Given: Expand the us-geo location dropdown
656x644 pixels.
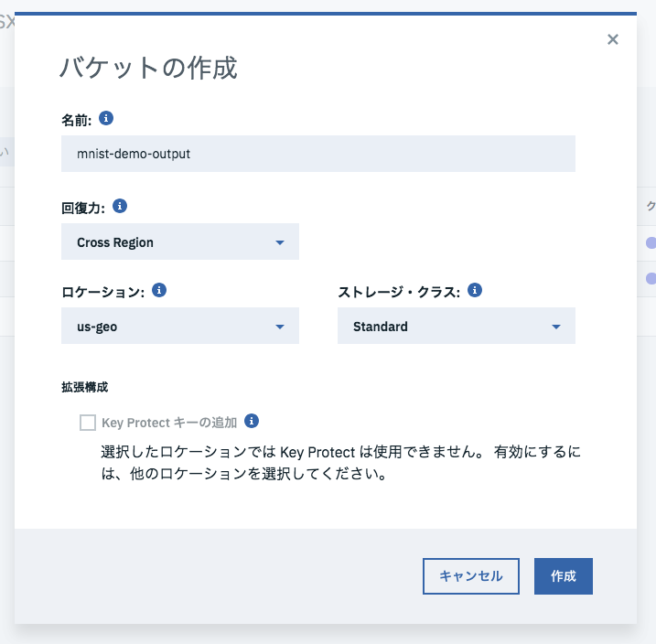Looking at the screenshot, I should point(179,327).
